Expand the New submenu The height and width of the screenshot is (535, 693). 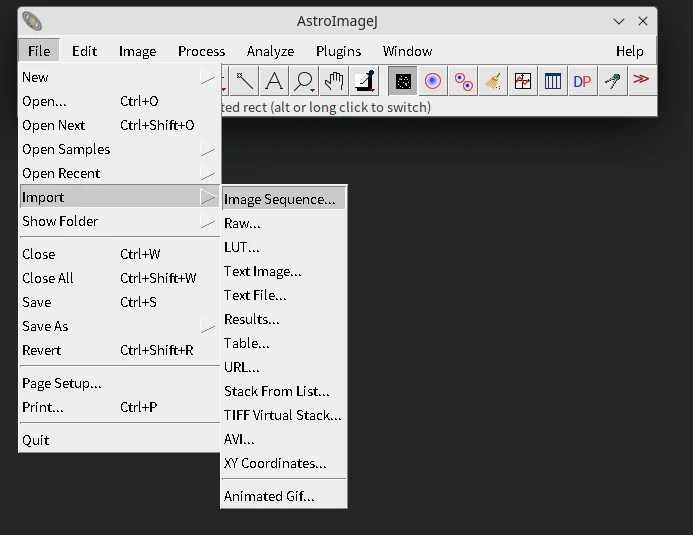(x=119, y=77)
